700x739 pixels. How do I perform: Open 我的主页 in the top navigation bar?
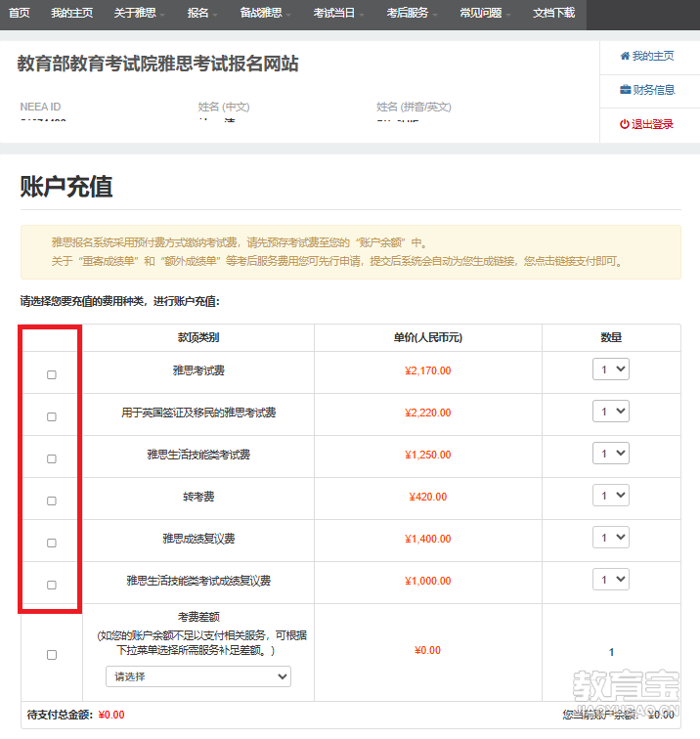71,14
